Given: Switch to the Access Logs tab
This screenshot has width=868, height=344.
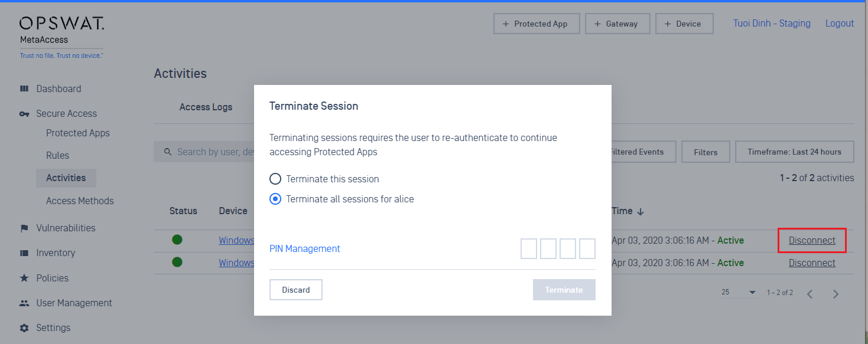Looking at the screenshot, I should pyautogui.click(x=206, y=107).
